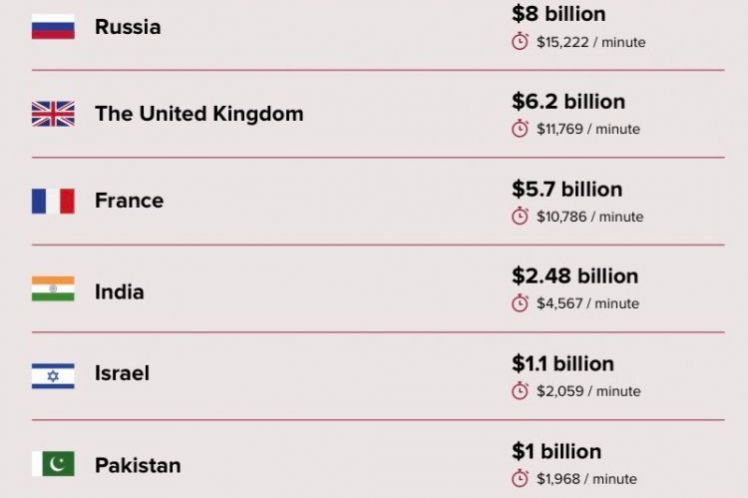Select the $2.48 billion value

click(x=575, y=276)
